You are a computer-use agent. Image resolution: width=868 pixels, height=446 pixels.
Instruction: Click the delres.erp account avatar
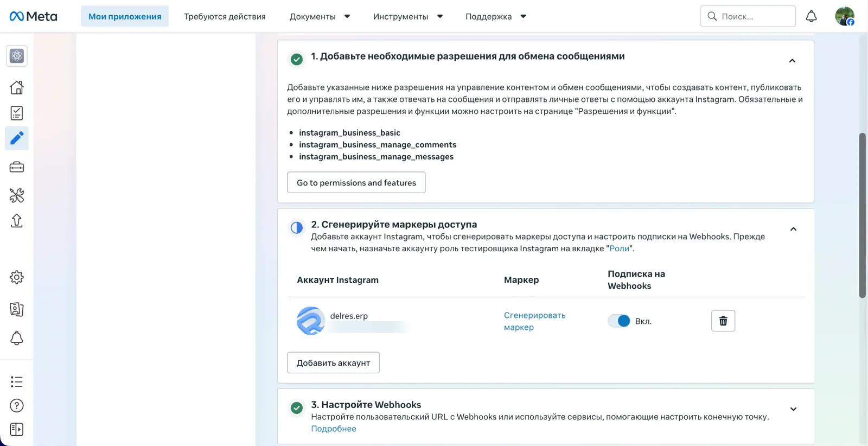(311, 321)
